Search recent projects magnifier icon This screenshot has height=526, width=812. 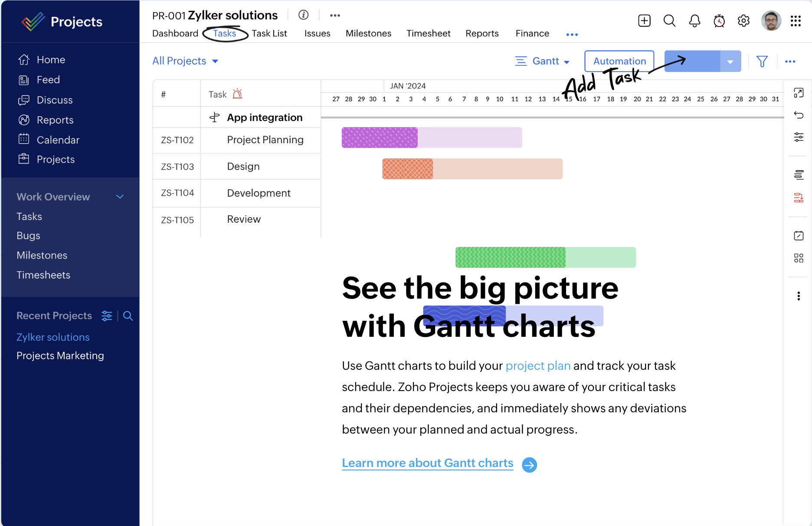tap(128, 316)
